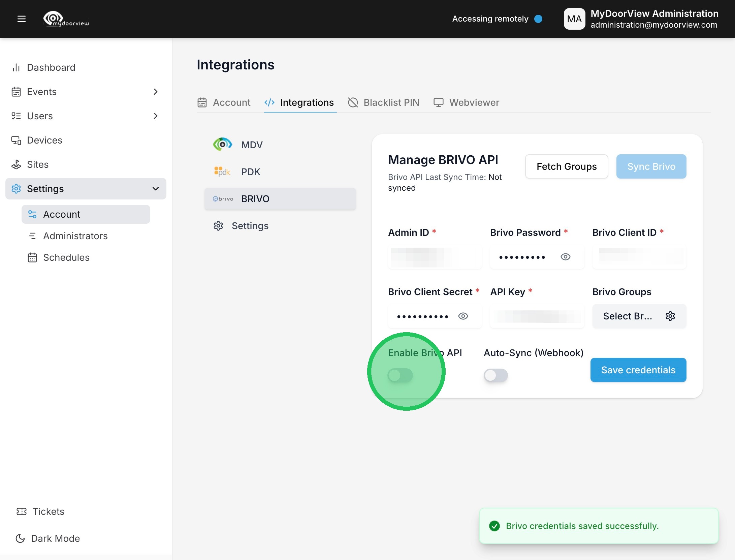Toggle the Auto-Sync (Webhook) switch
The image size is (735, 560).
496,375
